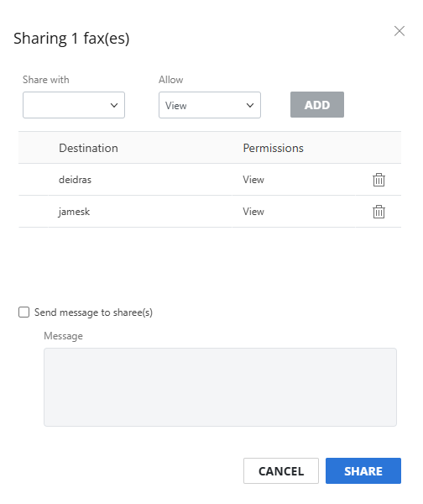Click the Sharing 1 fax(es) title
The height and width of the screenshot is (504, 423).
(x=71, y=39)
